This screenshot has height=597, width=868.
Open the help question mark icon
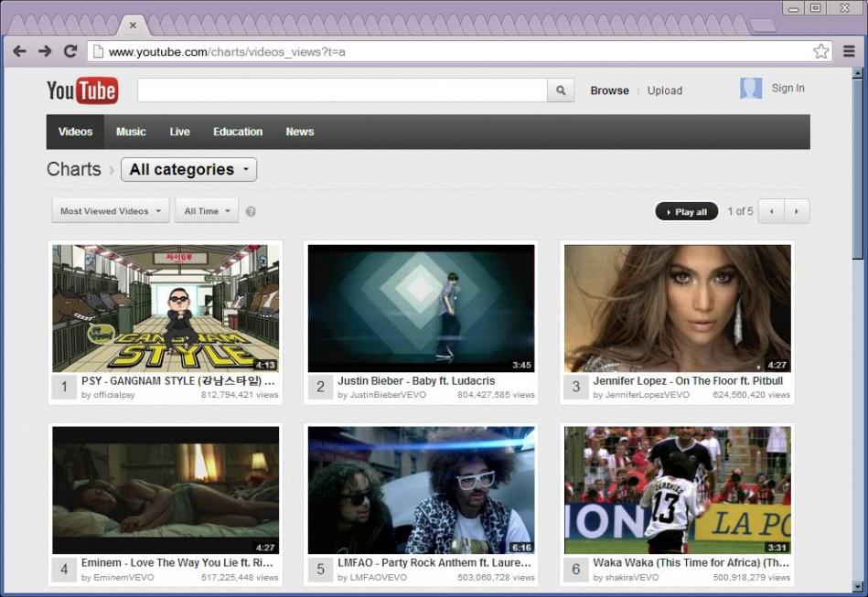click(x=251, y=211)
